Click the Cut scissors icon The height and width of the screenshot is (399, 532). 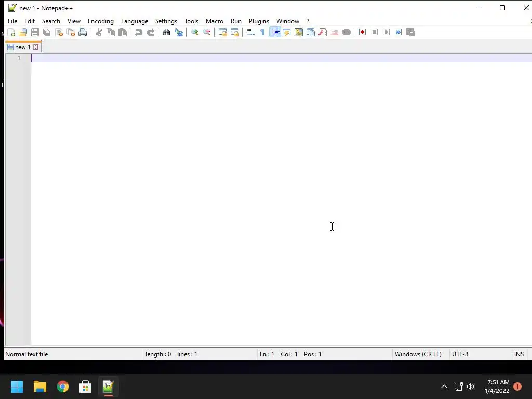[x=98, y=32]
